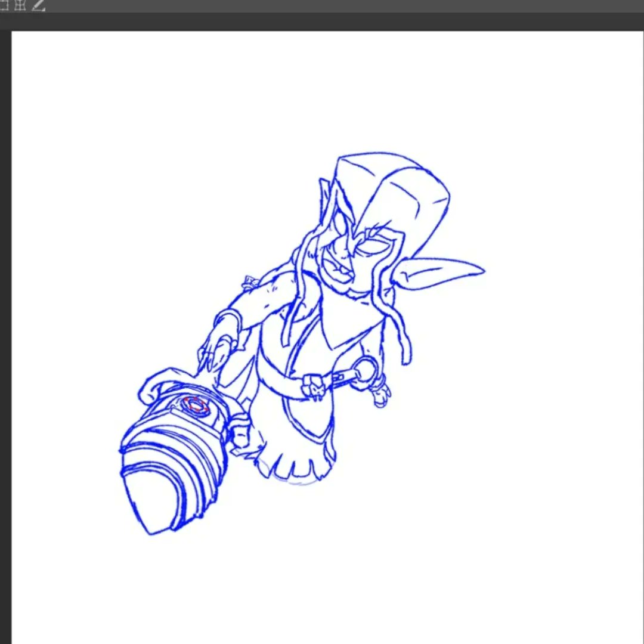Select the mesh transformation grid icon
Screen dimensions: 644x644
tap(20, 5)
